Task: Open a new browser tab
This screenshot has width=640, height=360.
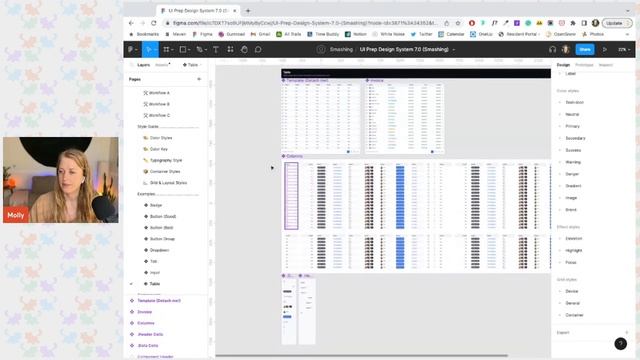Action: pos(248,11)
